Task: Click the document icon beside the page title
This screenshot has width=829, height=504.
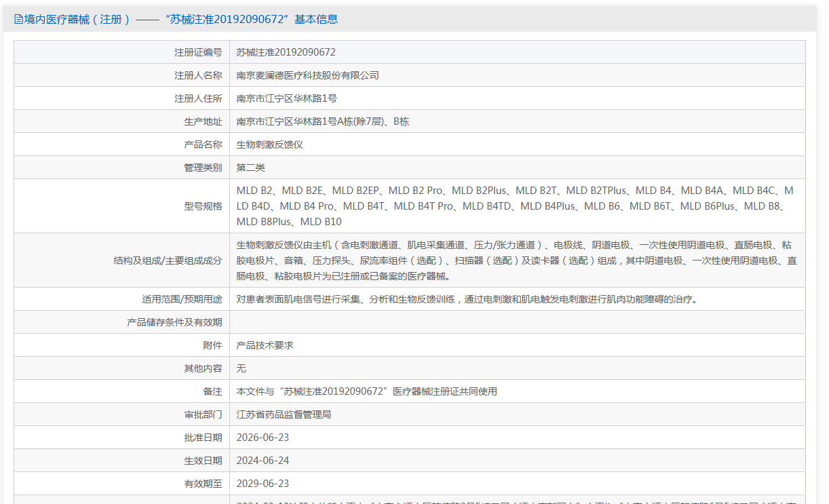Action: (x=18, y=20)
